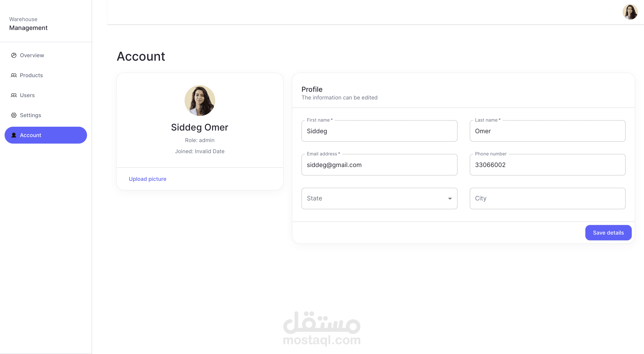Click the large profile picture of Siddeg Omer
The height and width of the screenshot is (354, 644).
(x=200, y=101)
